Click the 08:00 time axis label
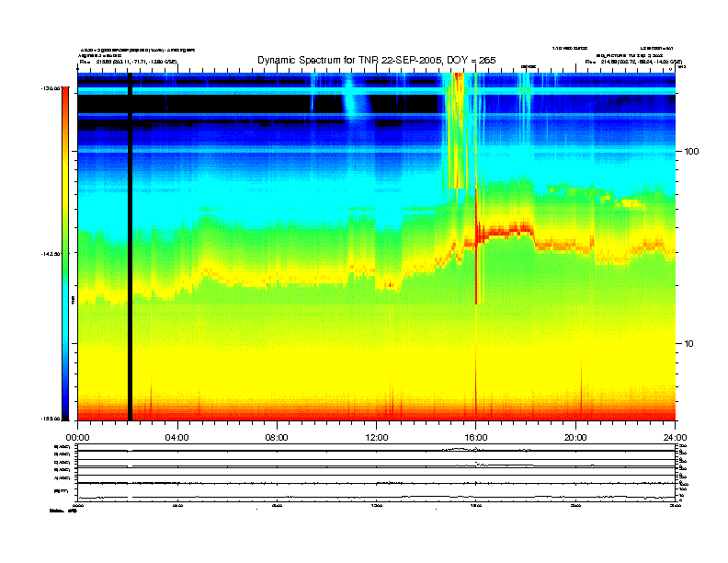 (277, 438)
